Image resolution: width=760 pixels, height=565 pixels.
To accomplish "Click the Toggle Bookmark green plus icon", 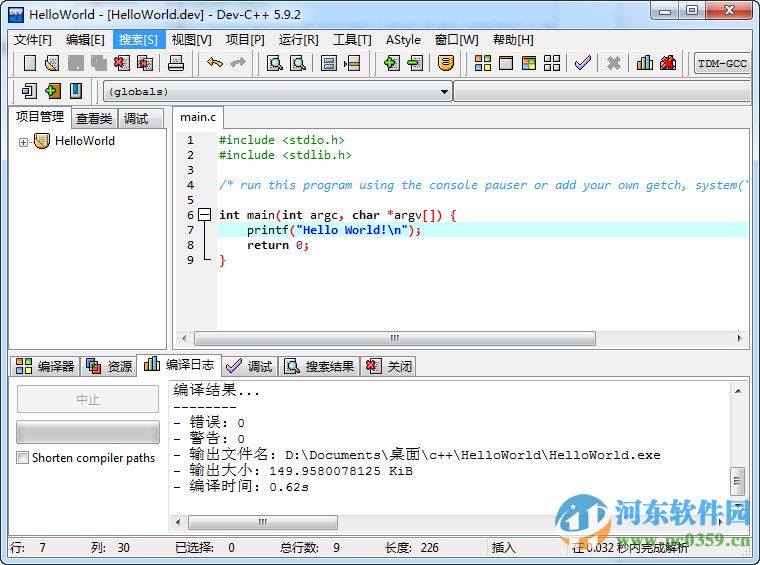I will (x=52, y=91).
